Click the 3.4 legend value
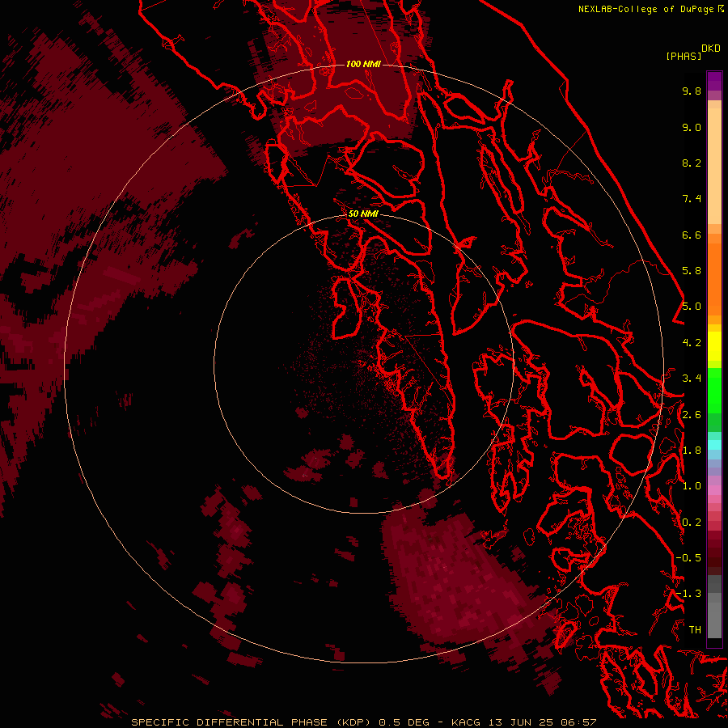The height and width of the screenshot is (728, 728). [692, 379]
